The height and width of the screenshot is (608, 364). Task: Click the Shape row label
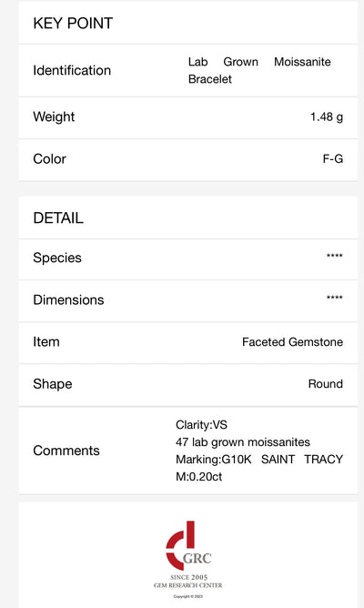(x=53, y=384)
